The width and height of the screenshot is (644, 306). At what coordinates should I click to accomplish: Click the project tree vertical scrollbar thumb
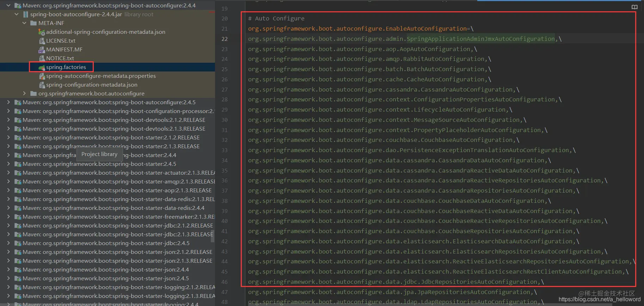213,236
